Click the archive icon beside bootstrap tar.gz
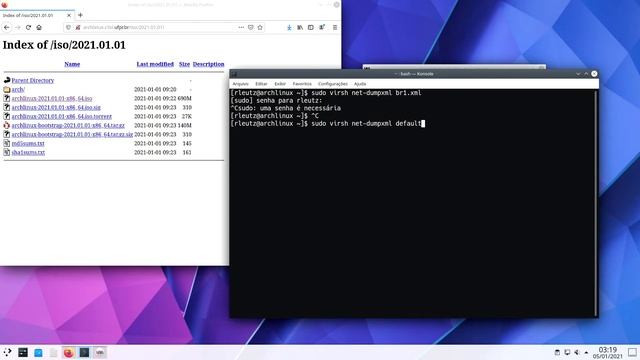Screen dimensions: 640x360 (x=7, y=125)
